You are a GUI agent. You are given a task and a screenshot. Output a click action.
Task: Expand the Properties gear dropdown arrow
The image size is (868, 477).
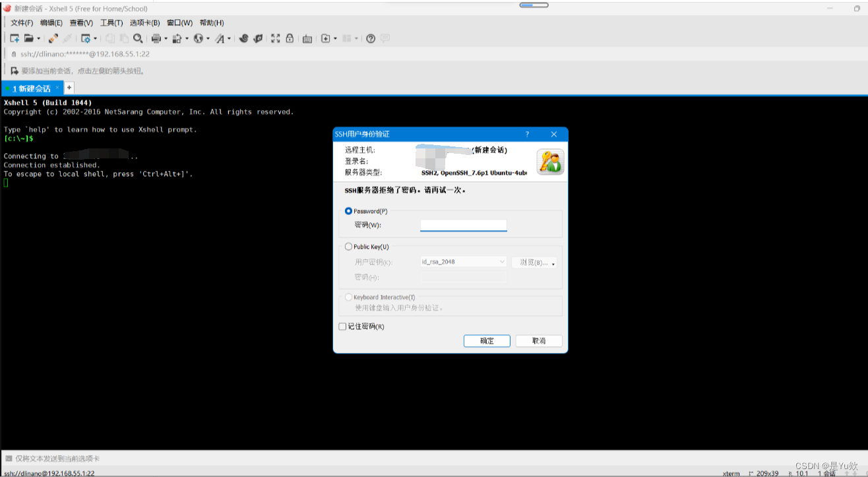point(95,38)
